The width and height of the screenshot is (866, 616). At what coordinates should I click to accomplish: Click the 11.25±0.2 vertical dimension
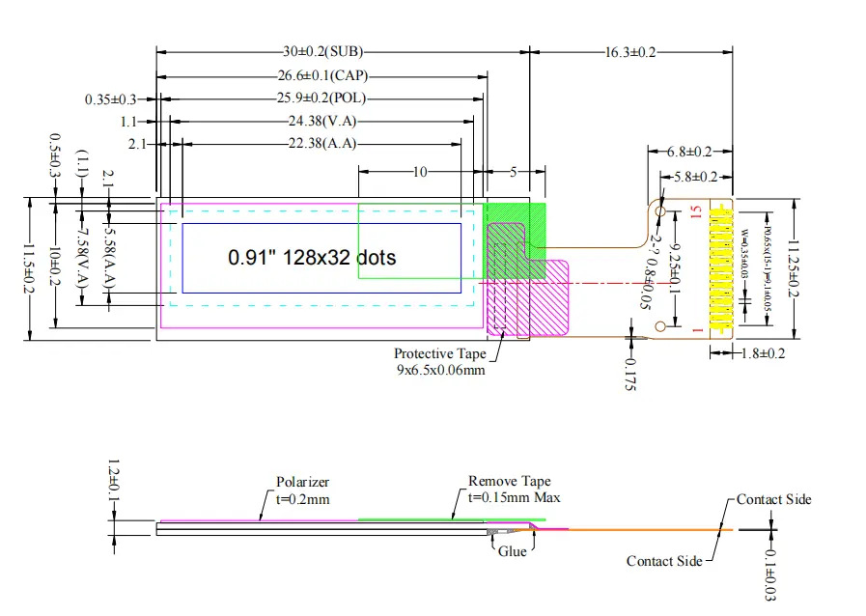(794, 268)
